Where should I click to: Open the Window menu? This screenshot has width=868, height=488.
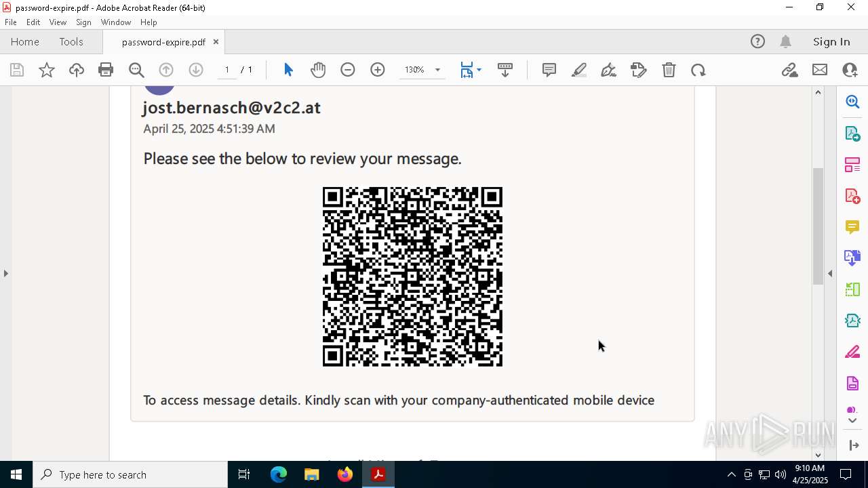[116, 22]
